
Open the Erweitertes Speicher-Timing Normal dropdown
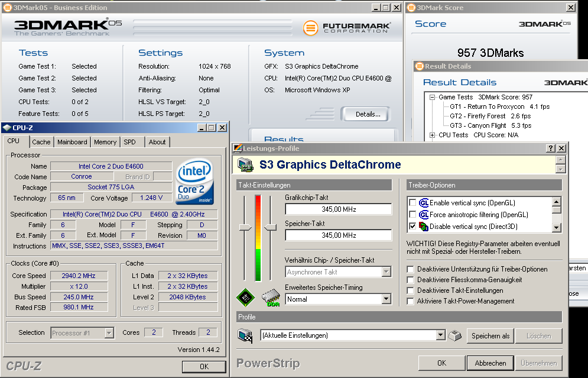[386, 299]
